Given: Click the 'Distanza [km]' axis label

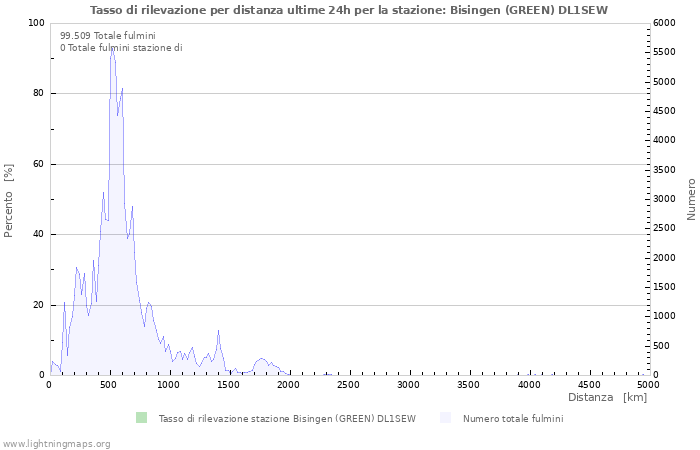Looking at the screenshot, I should point(608,397).
